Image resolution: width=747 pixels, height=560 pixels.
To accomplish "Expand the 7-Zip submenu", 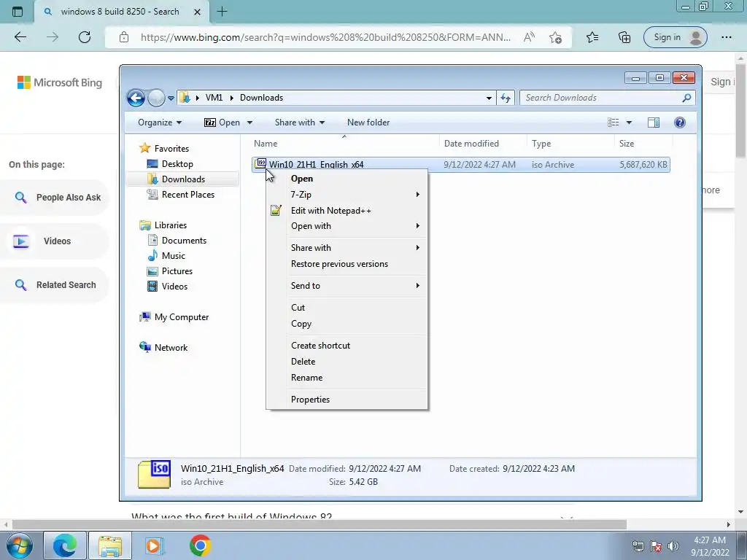I will 347,194.
